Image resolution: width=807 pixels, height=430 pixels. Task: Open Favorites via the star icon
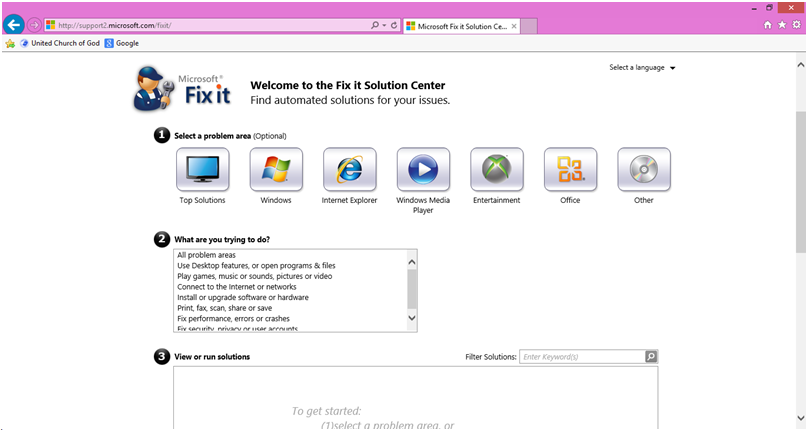(782, 25)
